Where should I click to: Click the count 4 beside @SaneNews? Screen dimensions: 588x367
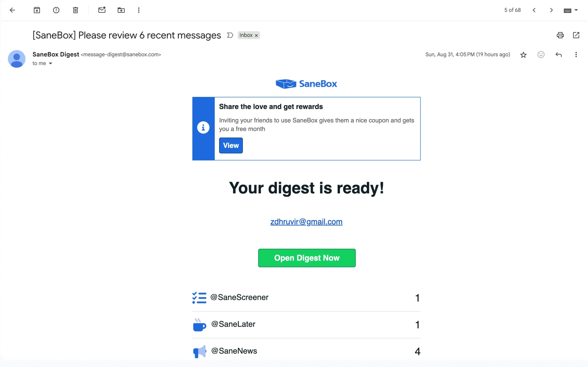(x=417, y=351)
